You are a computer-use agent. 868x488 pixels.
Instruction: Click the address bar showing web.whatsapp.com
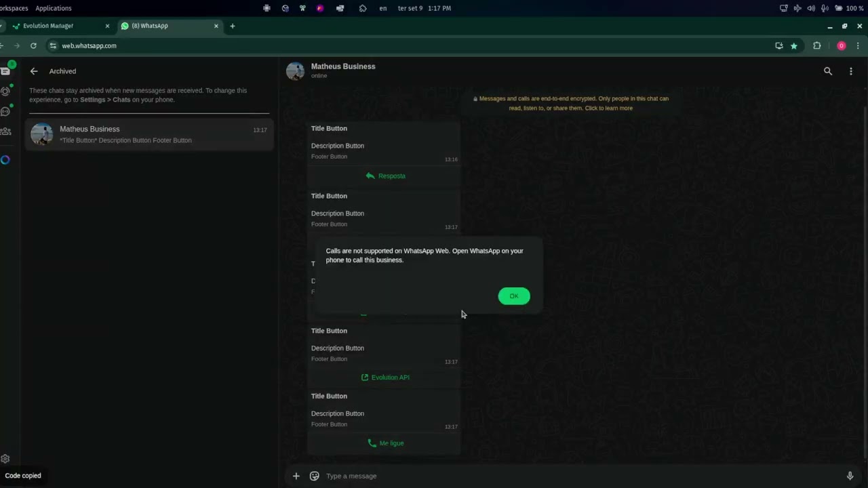coord(407,45)
